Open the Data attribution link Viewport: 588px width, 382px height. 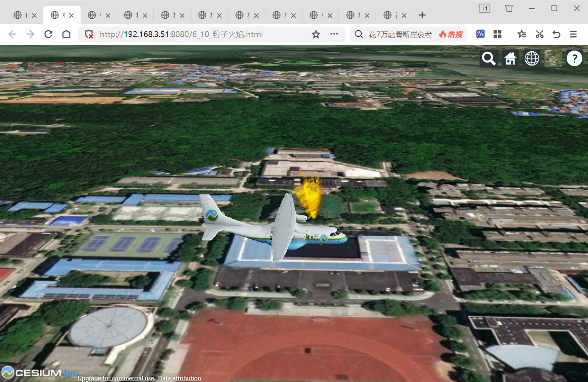point(180,378)
